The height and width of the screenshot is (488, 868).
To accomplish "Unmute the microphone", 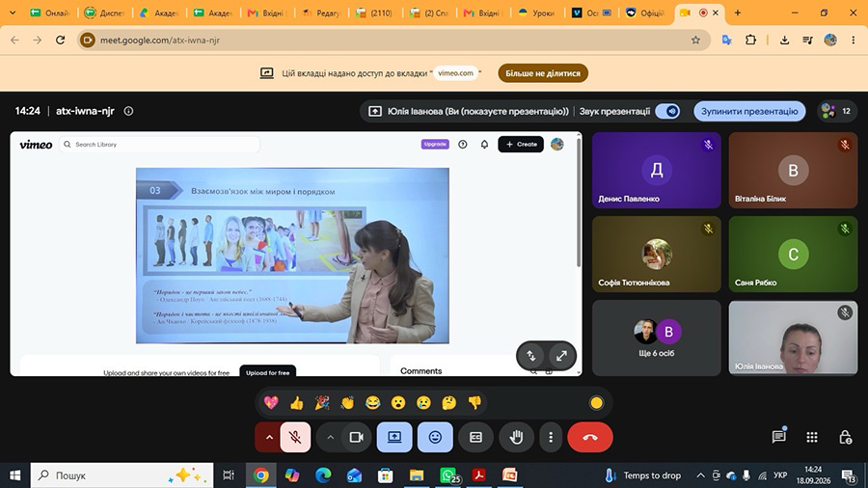I will [x=295, y=437].
